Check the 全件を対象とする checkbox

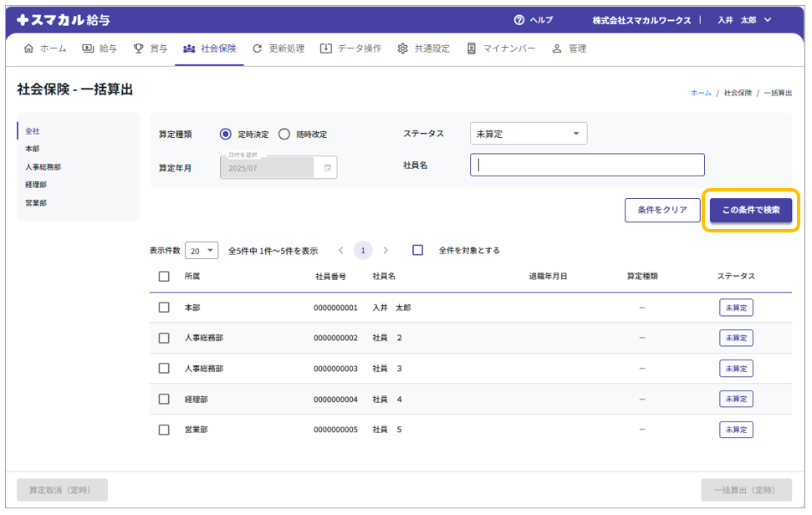point(418,250)
